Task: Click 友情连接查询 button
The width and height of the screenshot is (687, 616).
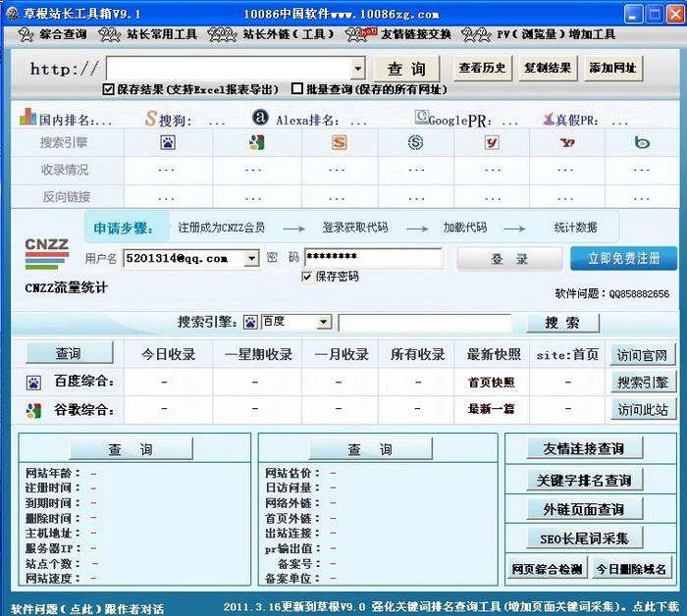Action: [584, 448]
